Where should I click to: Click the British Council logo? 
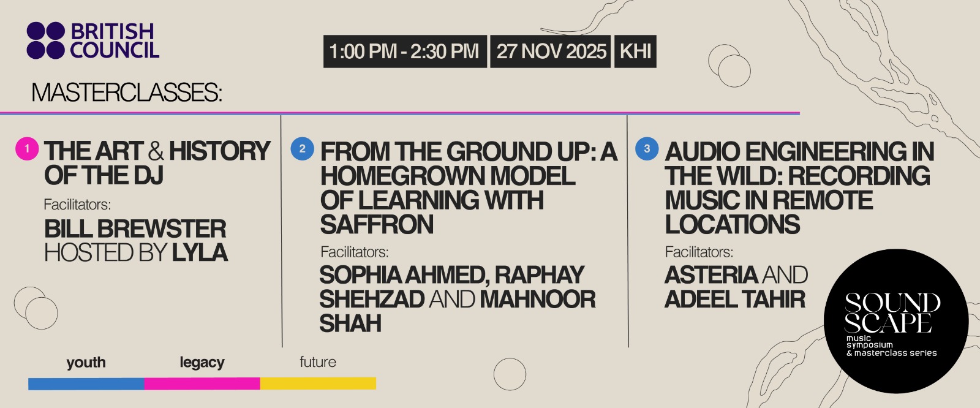(x=92, y=40)
